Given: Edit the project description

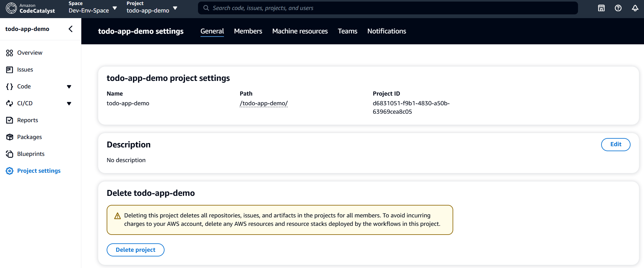Looking at the screenshot, I should [615, 144].
